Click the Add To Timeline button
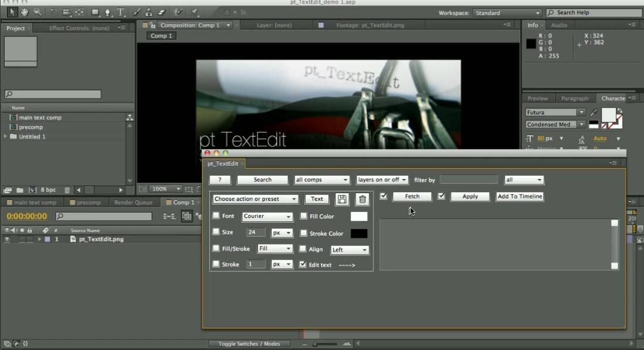The image size is (644, 350). (x=520, y=197)
